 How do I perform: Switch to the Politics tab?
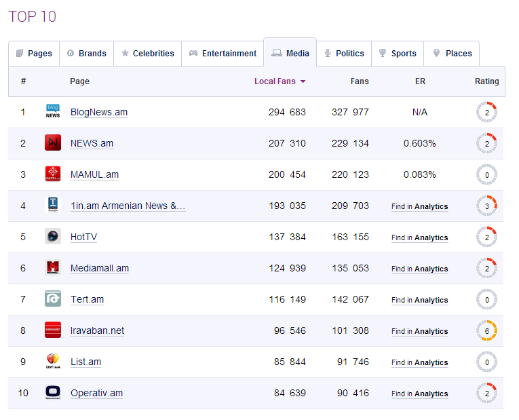pyautogui.click(x=344, y=54)
